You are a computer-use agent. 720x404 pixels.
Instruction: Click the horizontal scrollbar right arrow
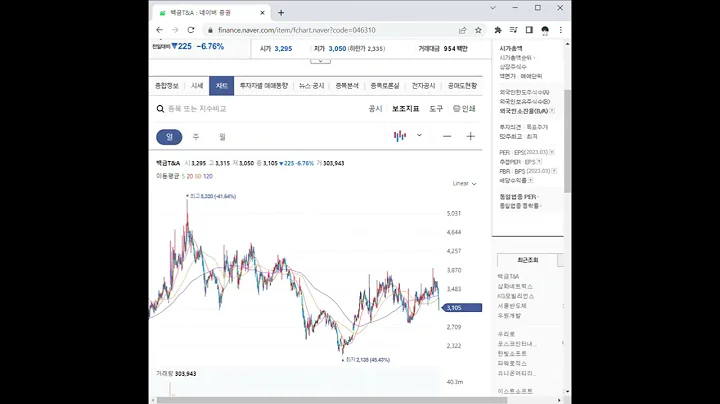click(559, 400)
